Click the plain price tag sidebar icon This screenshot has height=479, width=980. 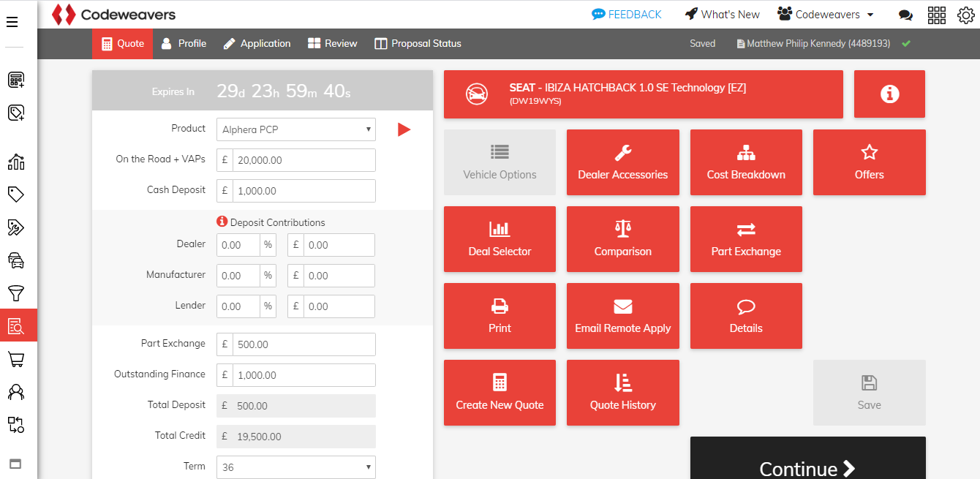pos(16,194)
